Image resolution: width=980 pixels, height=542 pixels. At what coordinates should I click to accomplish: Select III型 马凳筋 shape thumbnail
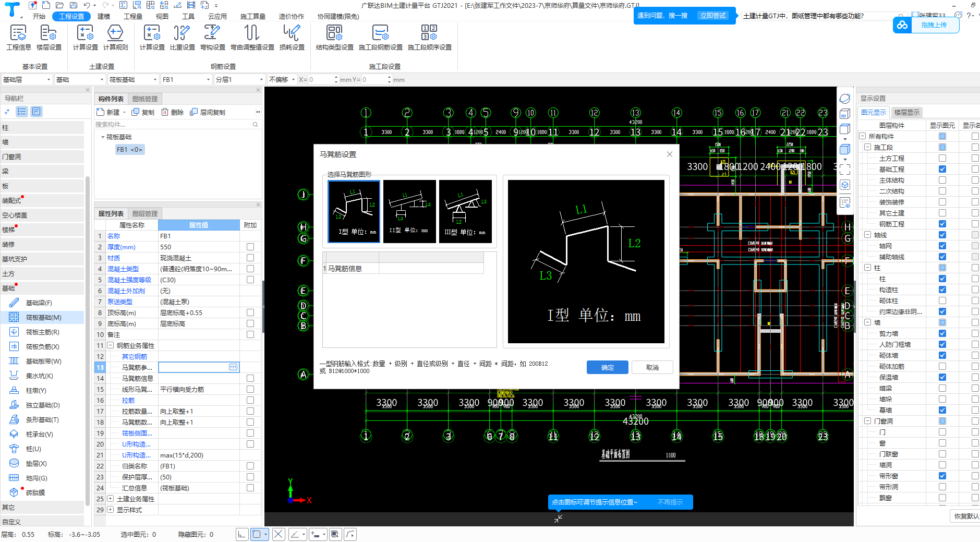click(465, 211)
